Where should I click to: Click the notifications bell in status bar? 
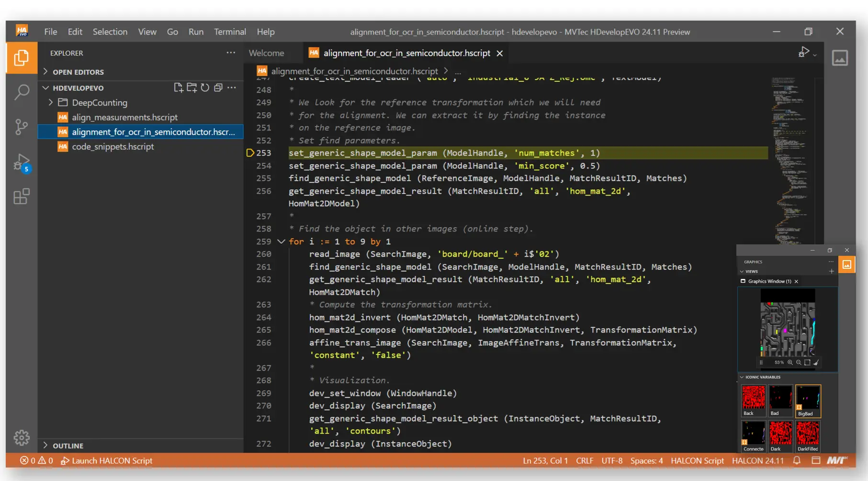[x=797, y=460]
